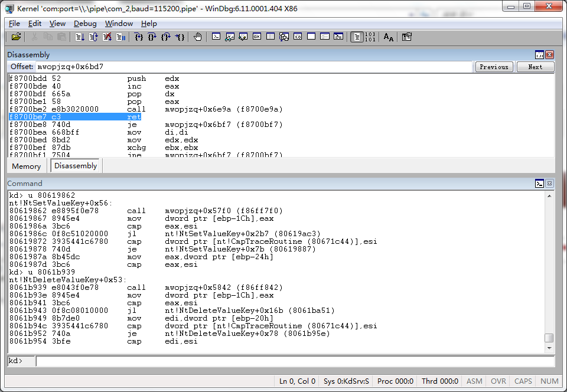This screenshot has height=392, width=567.
Task: Click the Step Over toolbar icon
Action: point(152,37)
